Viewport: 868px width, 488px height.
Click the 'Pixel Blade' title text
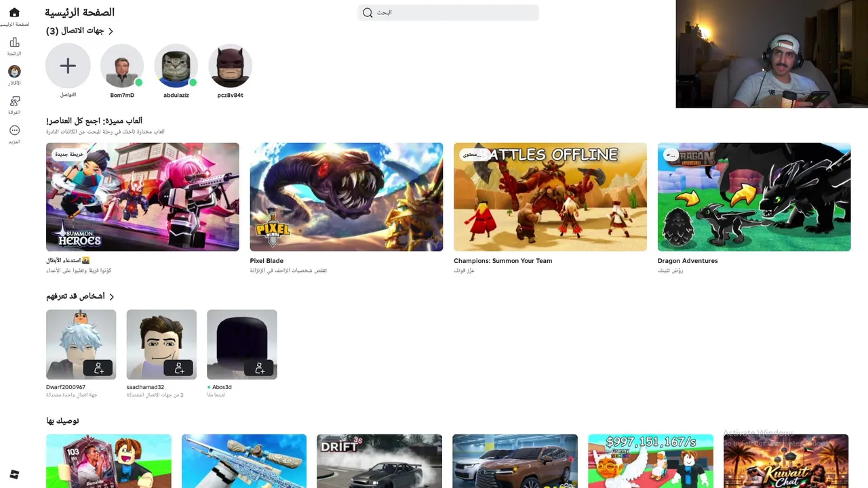(x=267, y=261)
